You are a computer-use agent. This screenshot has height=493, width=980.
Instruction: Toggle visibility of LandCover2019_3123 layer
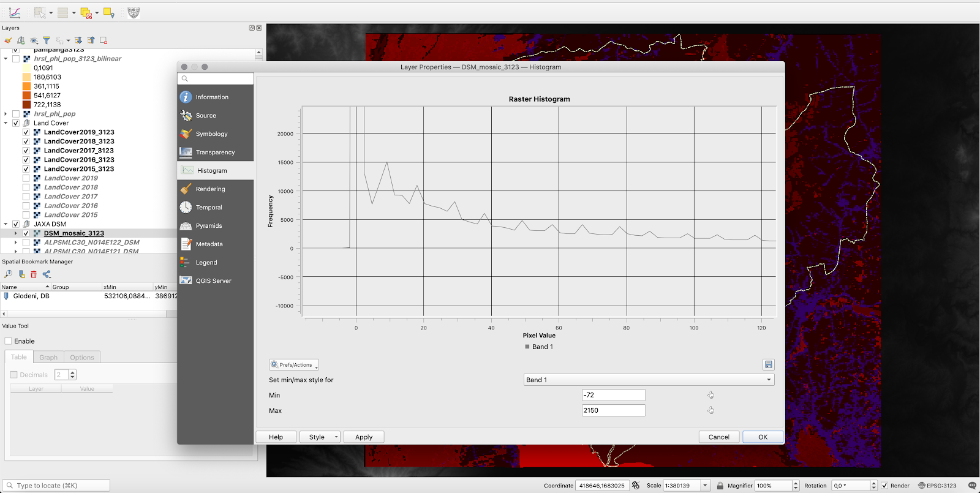26,132
